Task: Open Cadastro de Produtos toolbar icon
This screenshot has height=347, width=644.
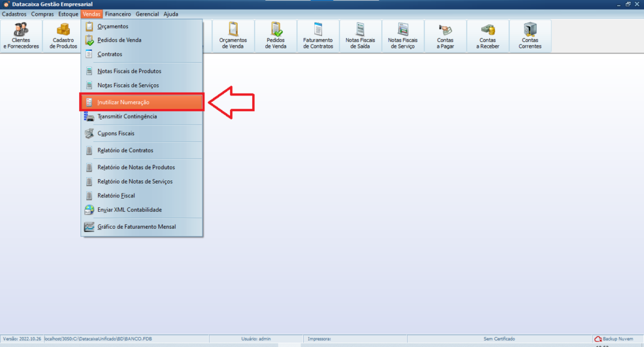Action: [63, 35]
